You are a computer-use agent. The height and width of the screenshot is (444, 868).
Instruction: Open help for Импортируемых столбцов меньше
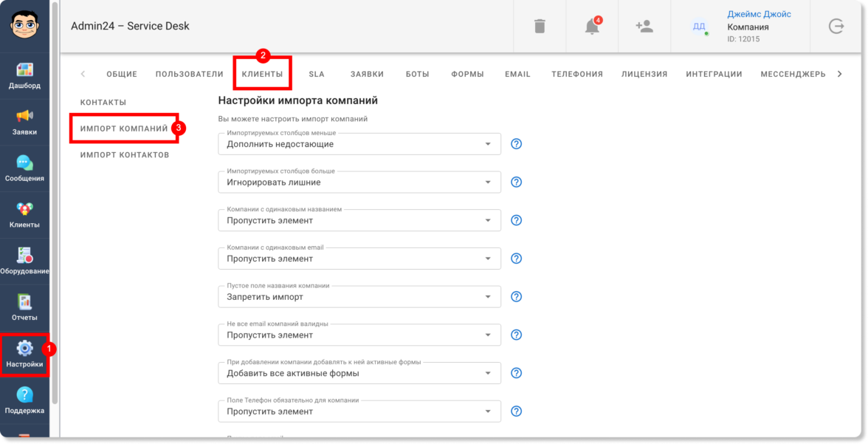pyautogui.click(x=516, y=144)
